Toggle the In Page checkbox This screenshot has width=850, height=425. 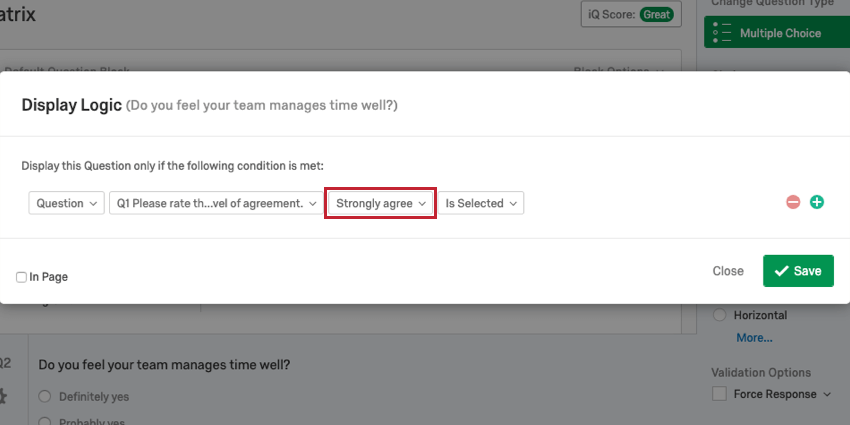[21, 278]
